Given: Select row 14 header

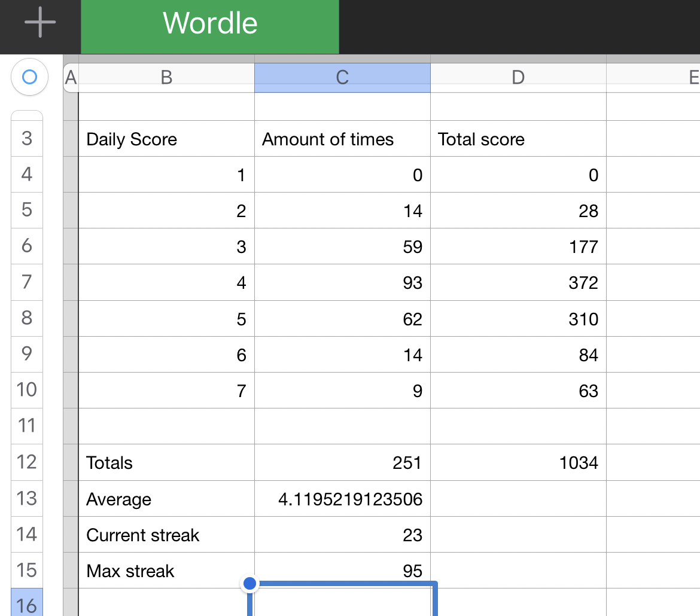Looking at the screenshot, I should click(27, 534).
